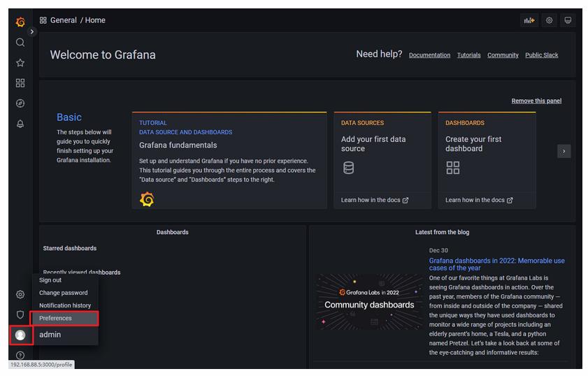Open the Alerting bell icon

tap(20, 124)
